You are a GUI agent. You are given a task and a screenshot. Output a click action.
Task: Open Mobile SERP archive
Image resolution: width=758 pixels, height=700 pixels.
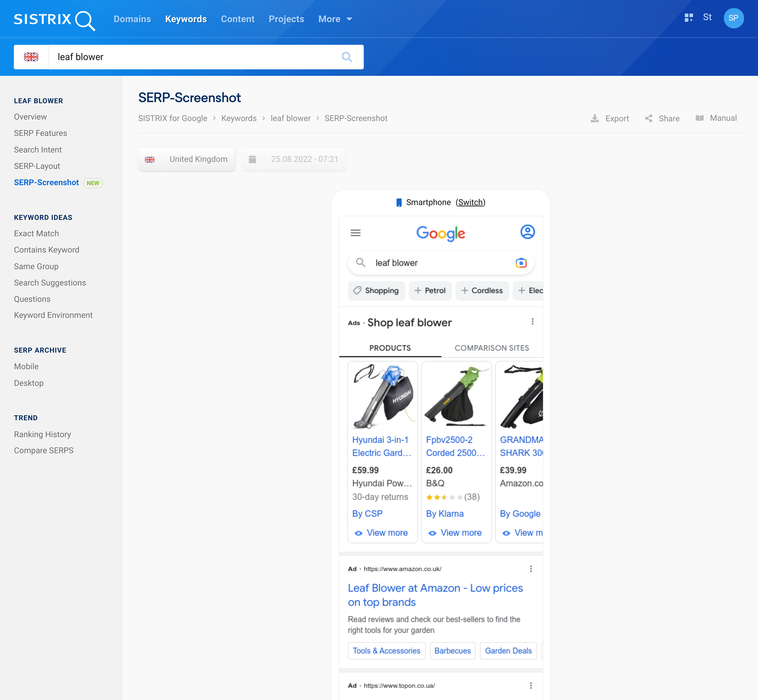click(x=26, y=367)
